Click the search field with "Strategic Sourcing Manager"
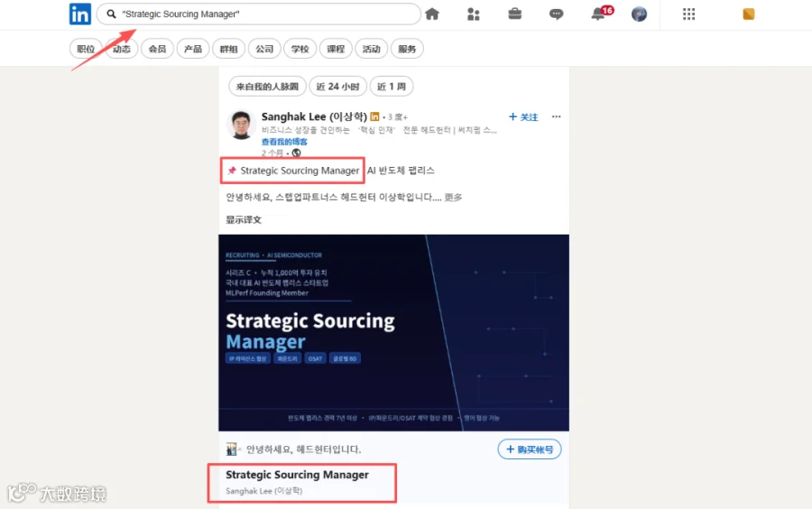 [x=258, y=14]
